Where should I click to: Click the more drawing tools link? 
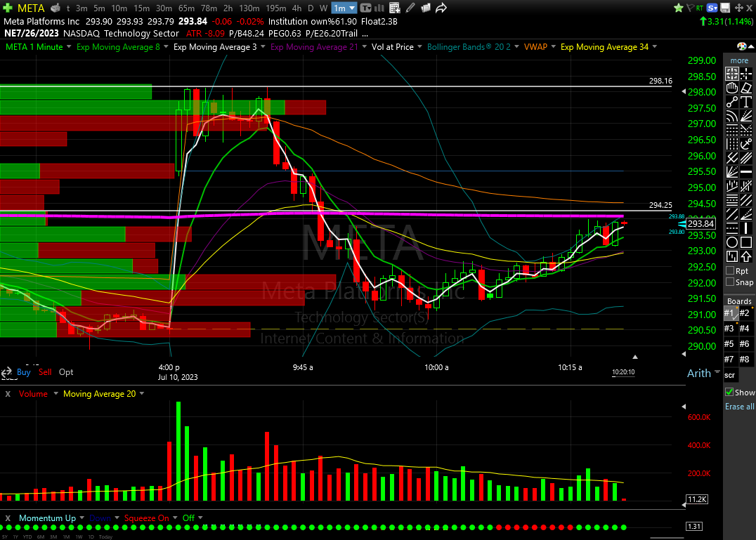point(739,60)
